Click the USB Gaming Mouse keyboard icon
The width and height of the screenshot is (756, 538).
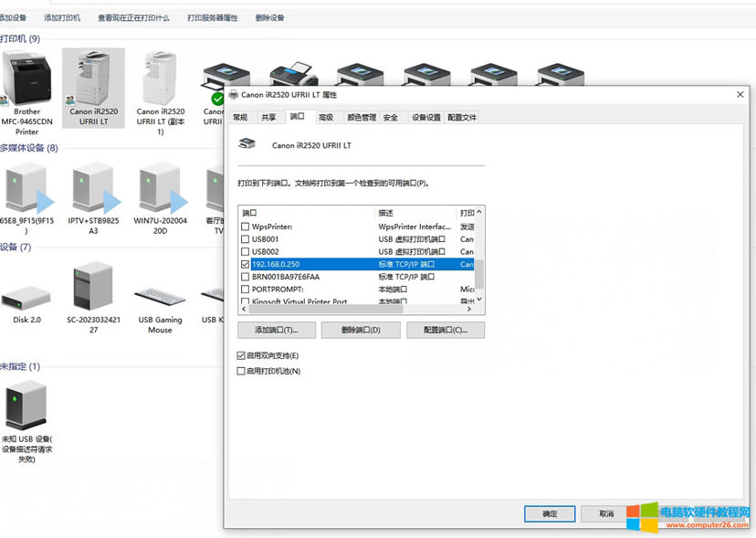[x=160, y=298]
